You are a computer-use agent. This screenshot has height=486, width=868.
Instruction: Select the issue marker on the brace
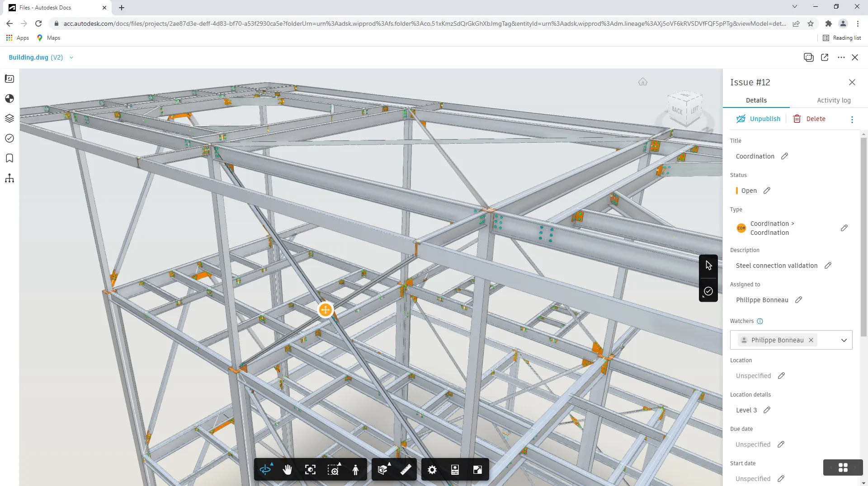point(325,310)
